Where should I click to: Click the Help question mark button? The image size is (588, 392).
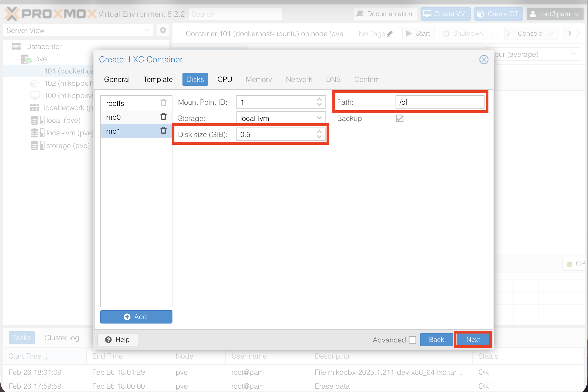118,340
